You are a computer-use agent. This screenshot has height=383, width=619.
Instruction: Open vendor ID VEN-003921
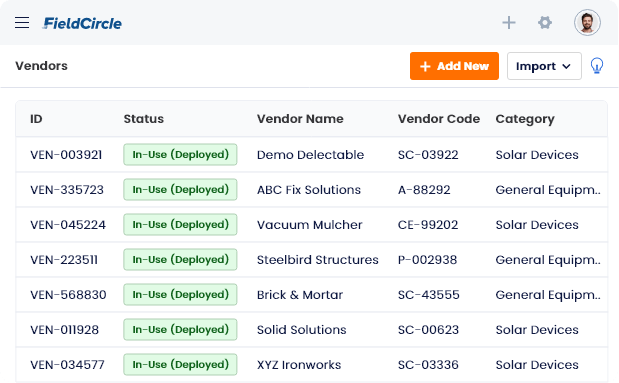coord(66,155)
